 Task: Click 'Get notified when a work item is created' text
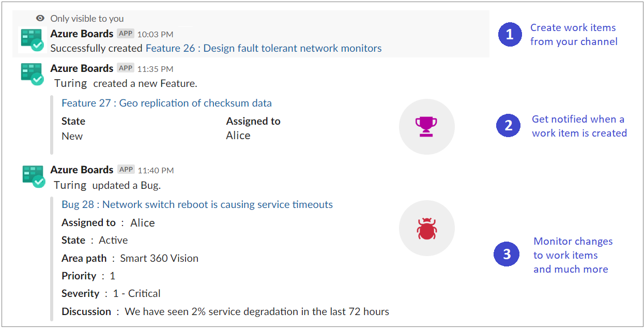pyautogui.click(x=579, y=126)
